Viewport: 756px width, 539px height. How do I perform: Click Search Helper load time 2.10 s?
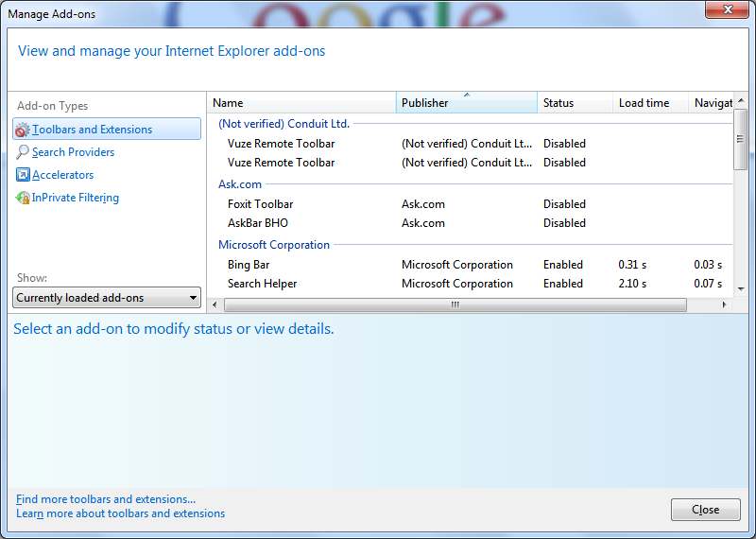(632, 284)
